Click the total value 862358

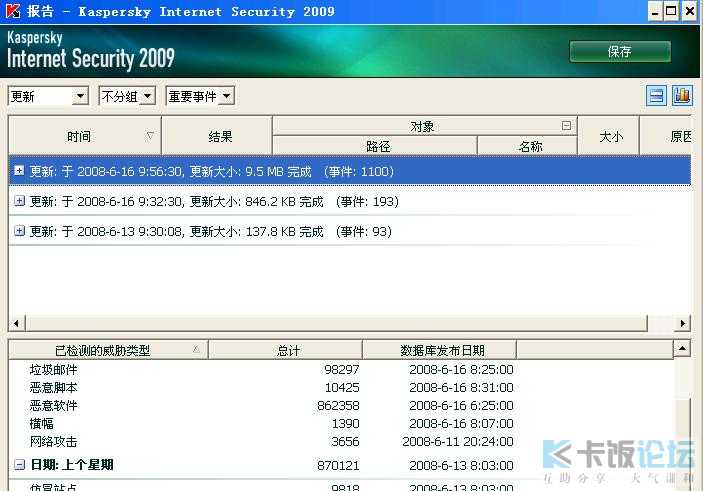[338, 405]
